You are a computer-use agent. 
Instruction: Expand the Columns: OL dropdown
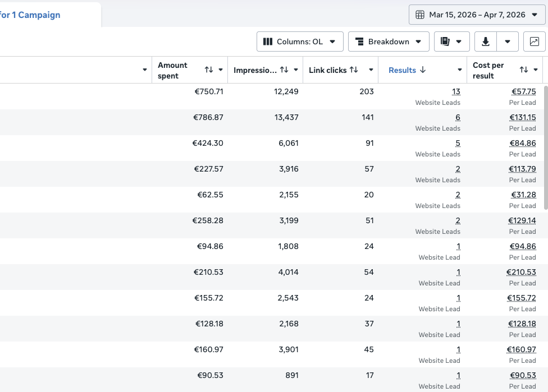(300, 41)
